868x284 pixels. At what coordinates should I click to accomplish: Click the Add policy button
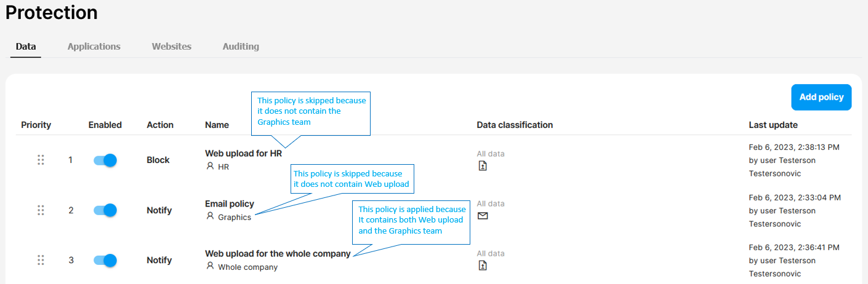821,97
